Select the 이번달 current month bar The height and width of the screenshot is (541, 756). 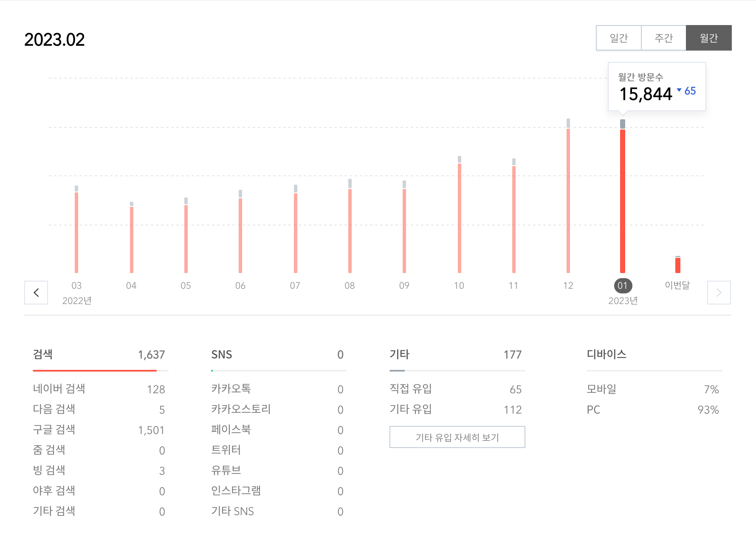pos(678,265)
